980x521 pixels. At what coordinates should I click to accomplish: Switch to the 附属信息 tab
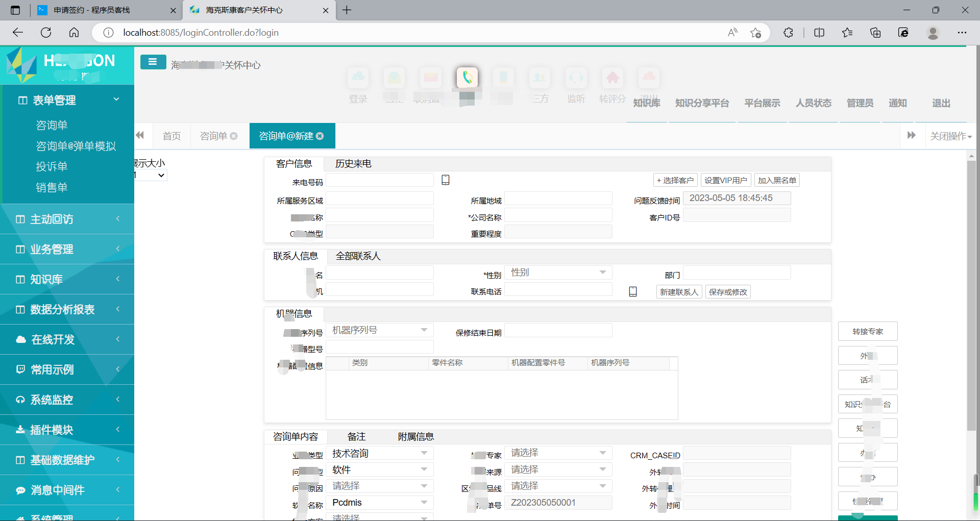[x=416, y=437]
